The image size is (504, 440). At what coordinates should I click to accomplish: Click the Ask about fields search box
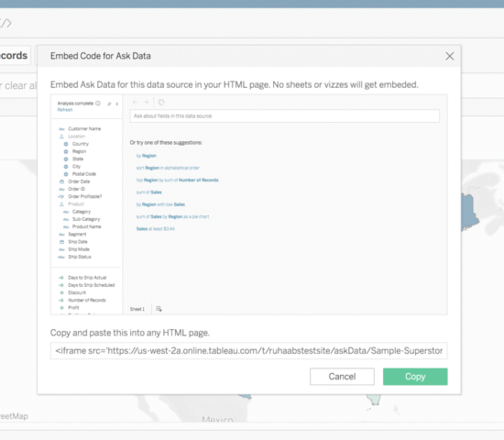(284, 115)
